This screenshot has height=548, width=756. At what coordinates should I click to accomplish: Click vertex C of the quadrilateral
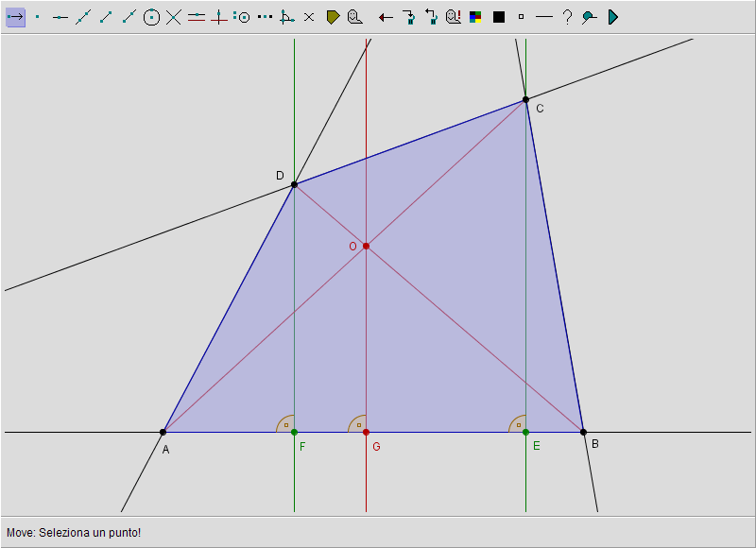tap(525, 99)
